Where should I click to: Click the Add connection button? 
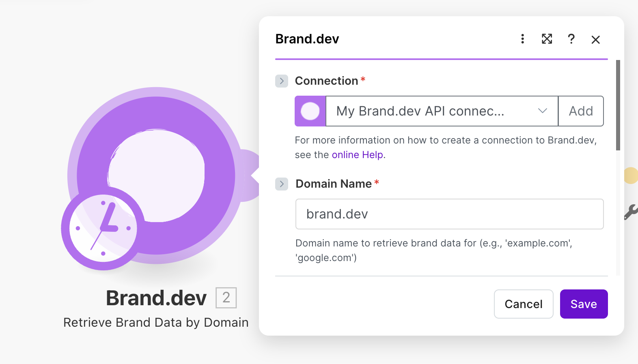(581, 111)
